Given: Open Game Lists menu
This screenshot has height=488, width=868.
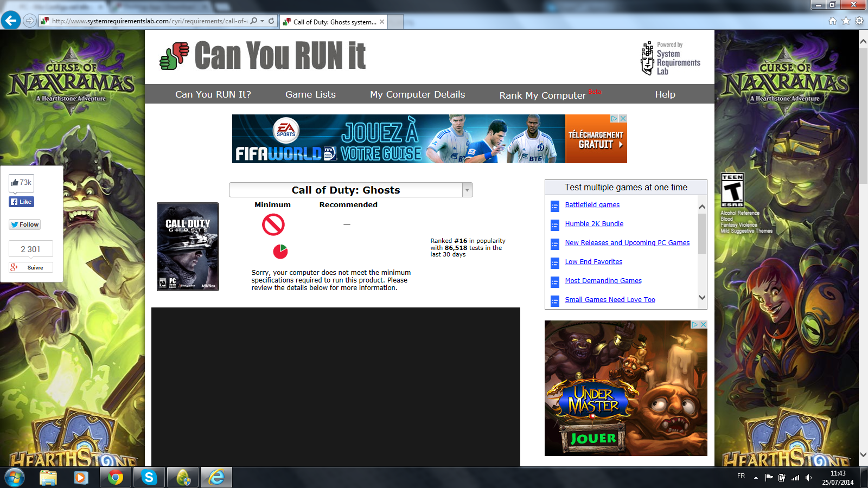Looking at the screenshot, I should pyautogui.click(x=310, y=94).
